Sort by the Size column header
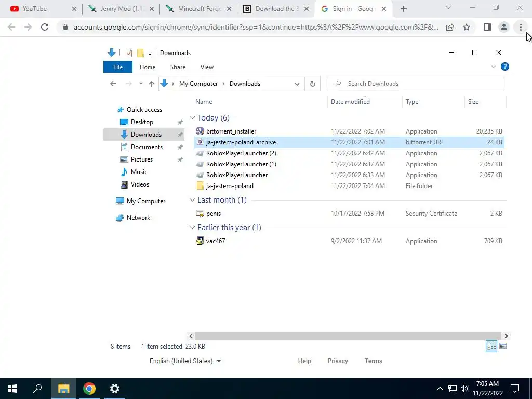532x399 pixels. coord(473,102)
